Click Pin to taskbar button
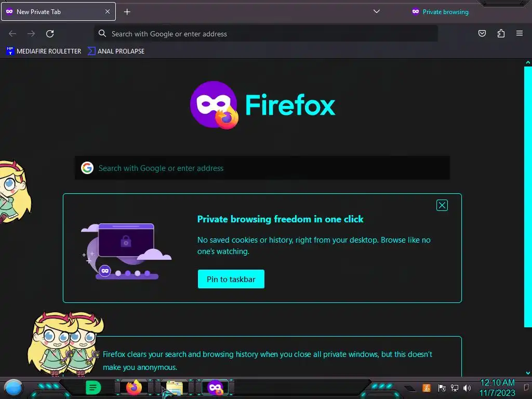Image resolution: width=532 pixels, height=399 pixels. coord(231,279)
